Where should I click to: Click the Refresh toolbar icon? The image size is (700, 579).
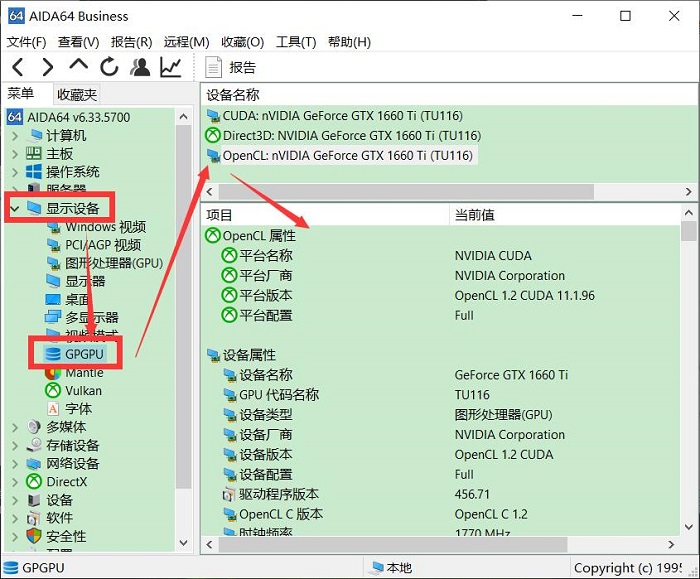click(x=109, y=67)
